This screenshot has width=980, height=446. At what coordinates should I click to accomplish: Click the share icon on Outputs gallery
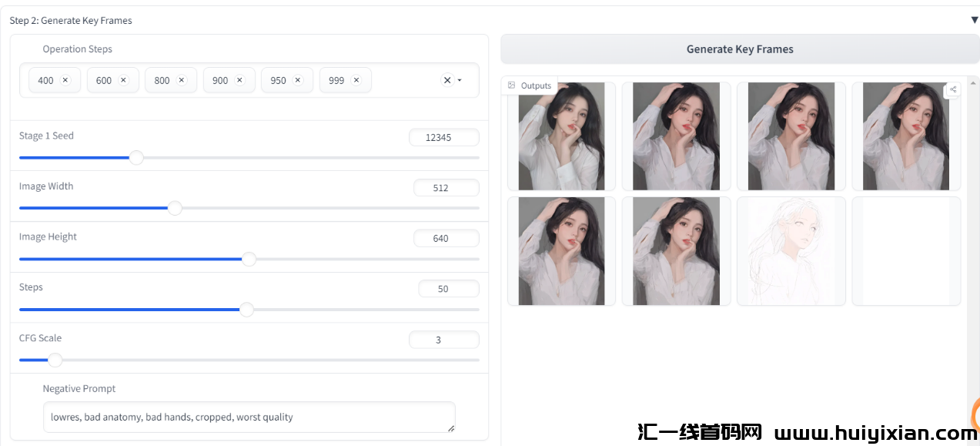click(x=953, y=89)
